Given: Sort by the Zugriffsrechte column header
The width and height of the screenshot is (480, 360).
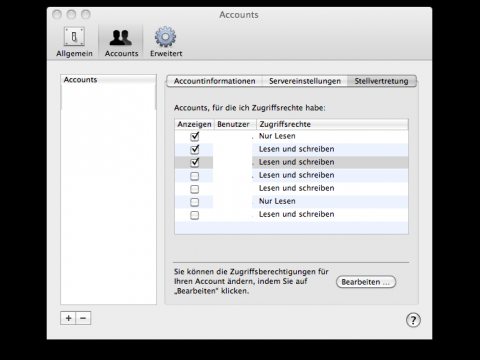Looking at the screenshot, I should (332, 124).
